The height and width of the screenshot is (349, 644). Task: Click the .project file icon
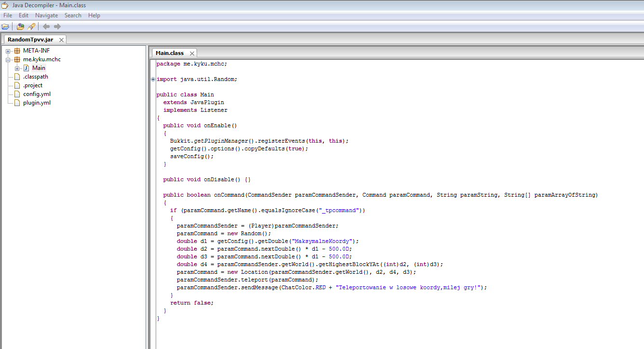pyautogui.click(x=17, y=85)
